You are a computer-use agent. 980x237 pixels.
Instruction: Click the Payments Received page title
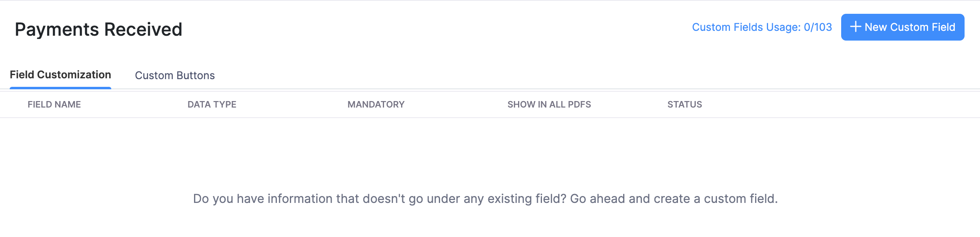tap(99, 29)
